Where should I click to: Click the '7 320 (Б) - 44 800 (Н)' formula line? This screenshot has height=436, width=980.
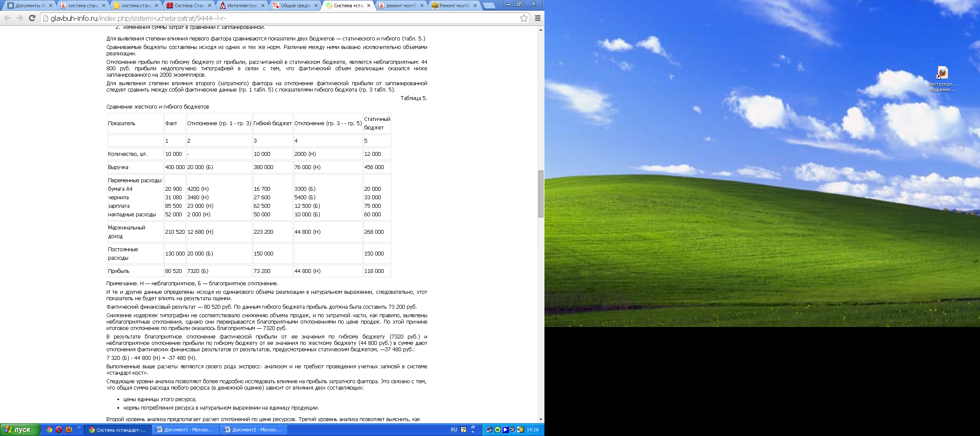coord(151,358)
